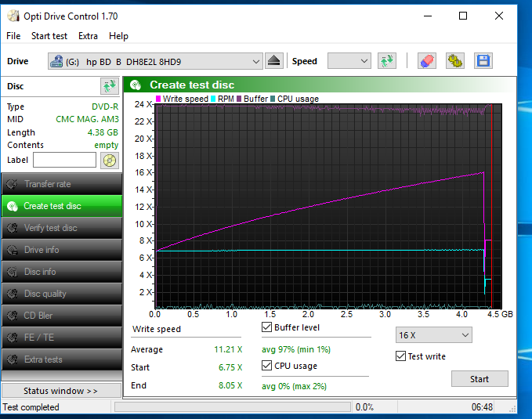Click the Opti Drive Control title bar icon

pyautogui.click(x=13, y=16)
